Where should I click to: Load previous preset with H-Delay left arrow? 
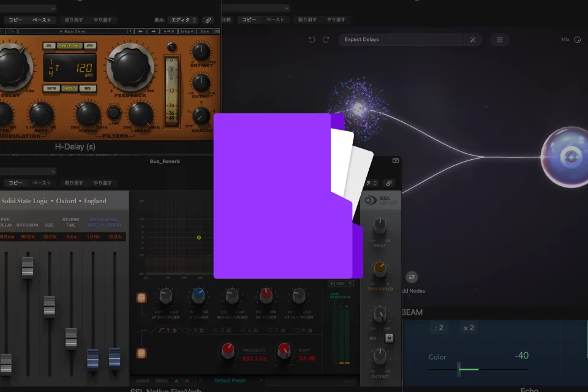pos(140,31)
